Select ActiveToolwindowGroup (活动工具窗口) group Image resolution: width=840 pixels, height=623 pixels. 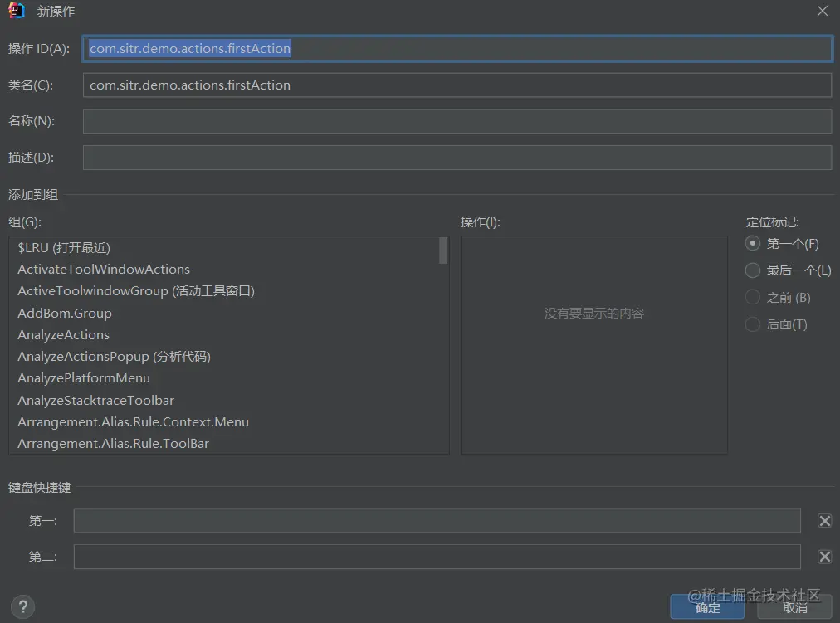pos(228,291)
